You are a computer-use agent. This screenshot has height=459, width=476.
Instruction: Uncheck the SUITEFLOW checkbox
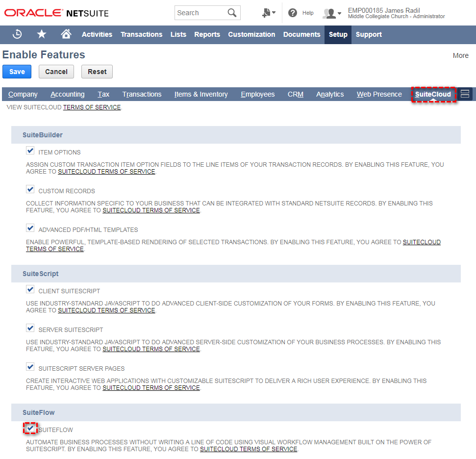[30, 428]
